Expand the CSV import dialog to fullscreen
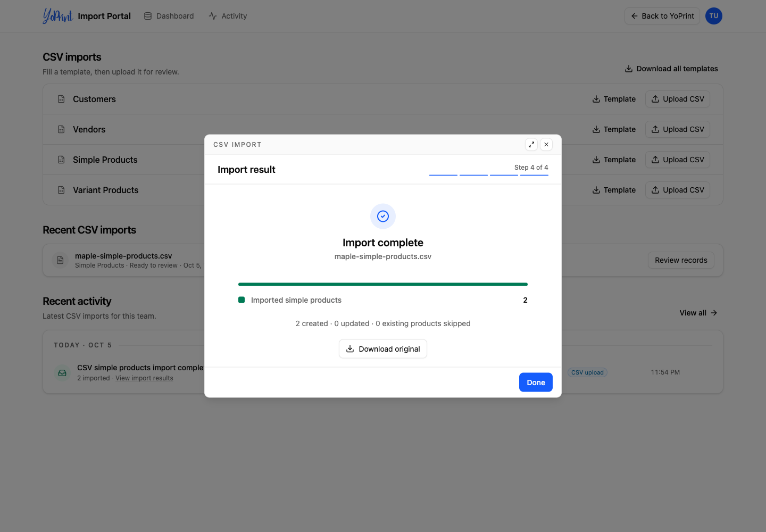 point(531,145)
